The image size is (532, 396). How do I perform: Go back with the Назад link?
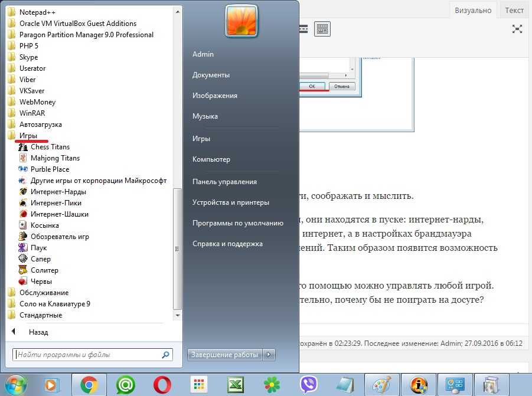click(x=38, y=332)
